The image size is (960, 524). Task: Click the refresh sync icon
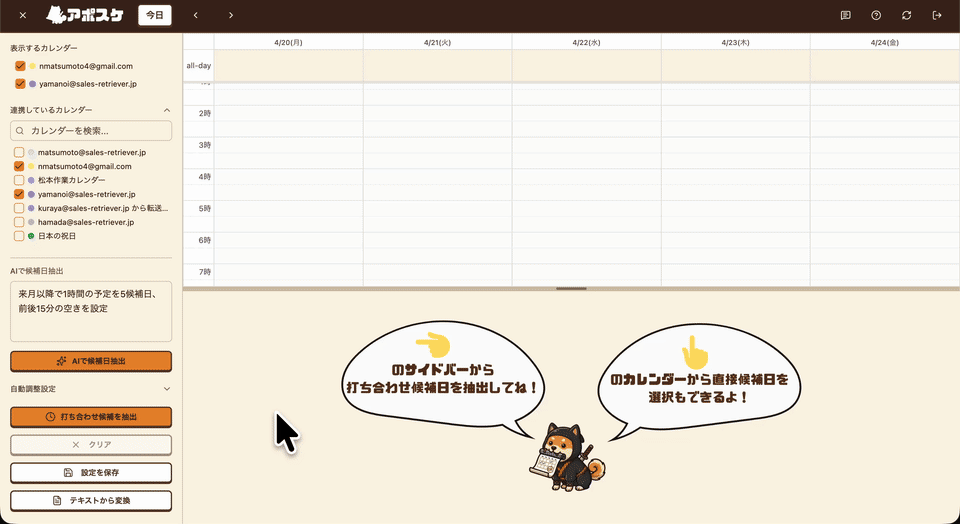(x=906, y=15)
